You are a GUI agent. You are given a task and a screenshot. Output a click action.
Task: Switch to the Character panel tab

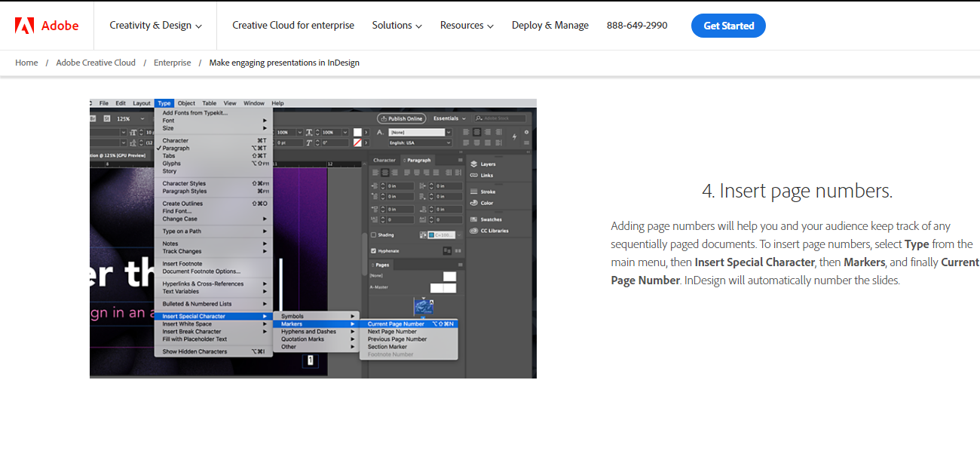coord(384,160)
